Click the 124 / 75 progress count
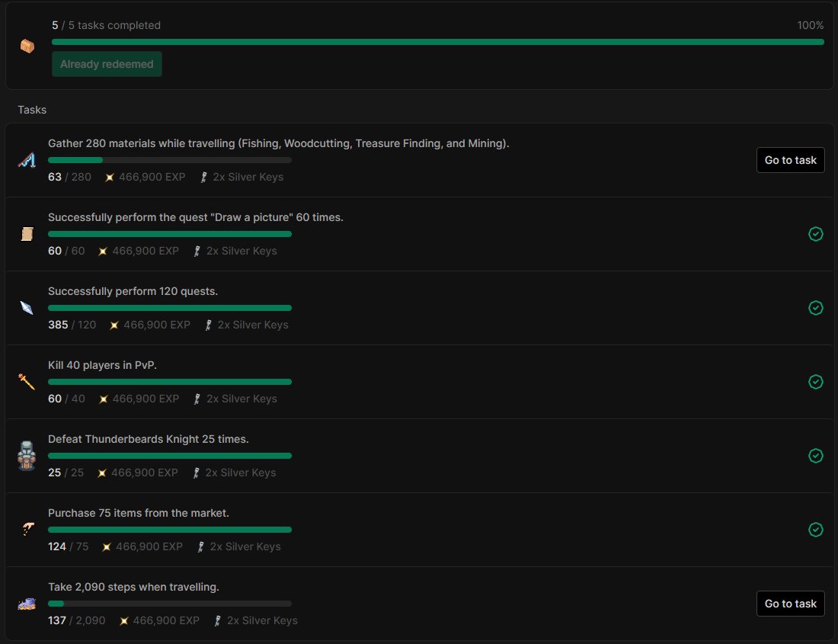This screenshot has height=644, width=838. (69, 546)
